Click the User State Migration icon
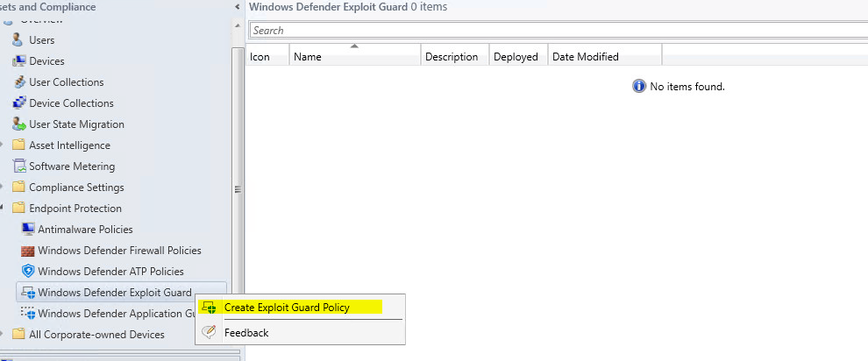868x361 pixels. [x=19, y=124]
